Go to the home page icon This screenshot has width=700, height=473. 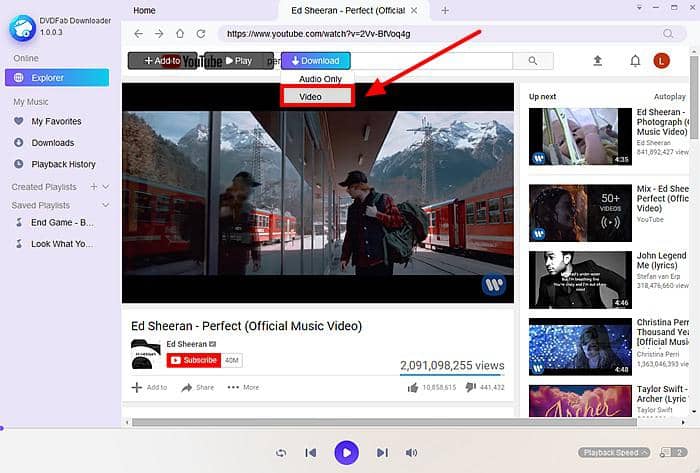[x=179, y=33]
